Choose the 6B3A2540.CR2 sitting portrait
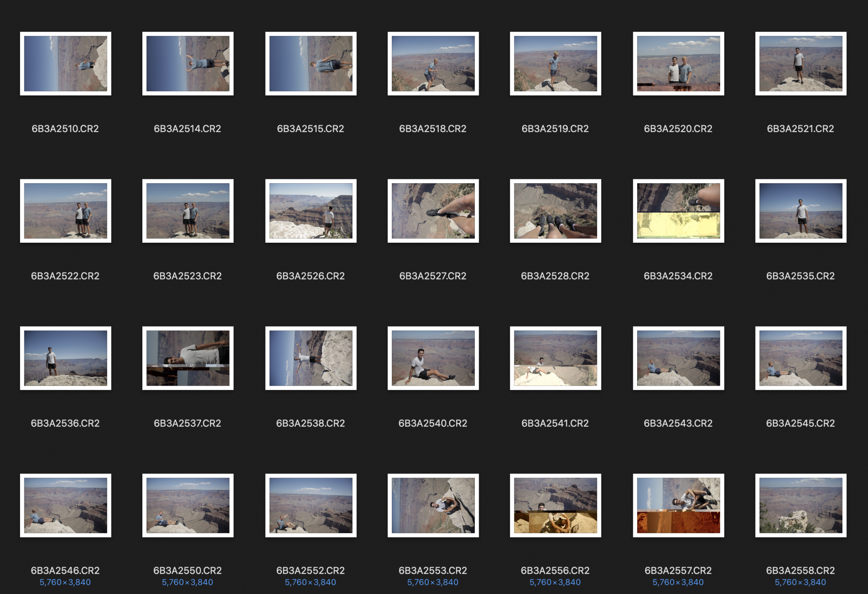This screenshot has width=868, height=594. 433,358
